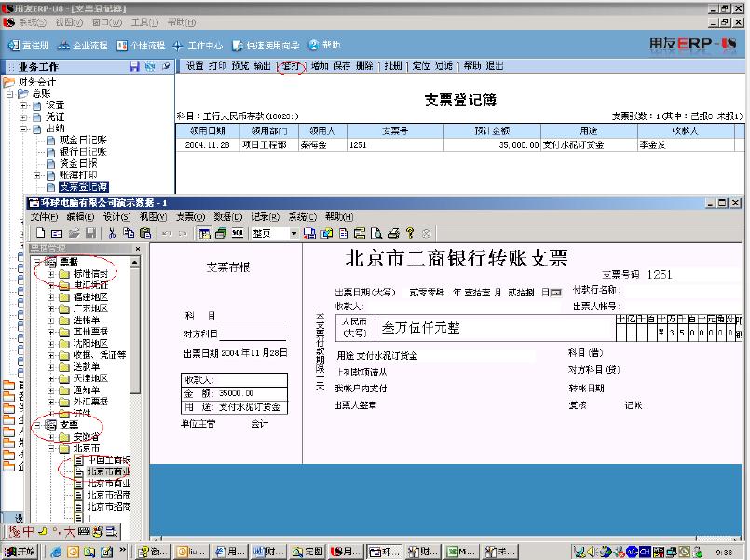
Task: Click the up arrow of the tree panel scrollbar
Action: [x=135, y=262]
